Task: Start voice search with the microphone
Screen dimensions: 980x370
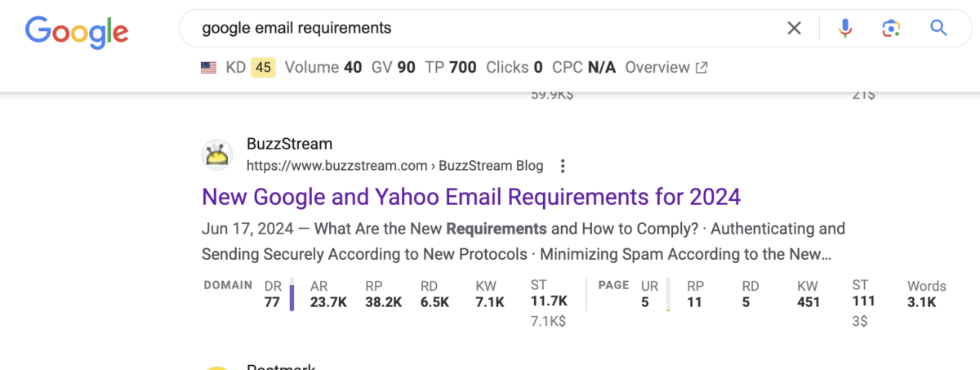Action: (845, 29)
